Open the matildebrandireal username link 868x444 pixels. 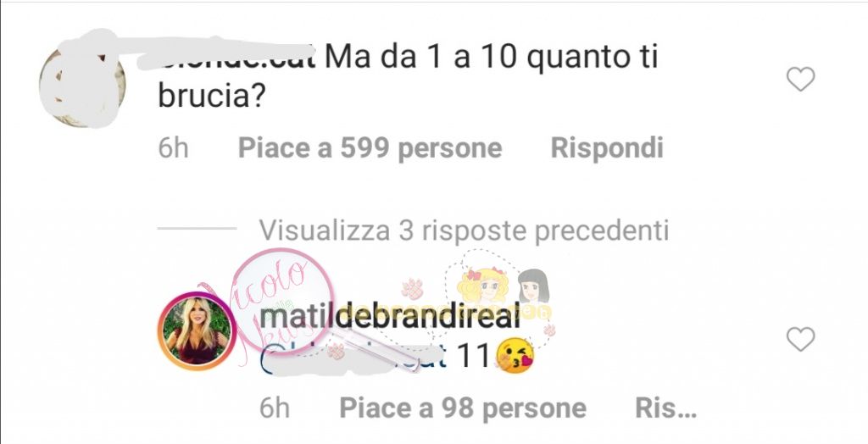pos(390,316)
